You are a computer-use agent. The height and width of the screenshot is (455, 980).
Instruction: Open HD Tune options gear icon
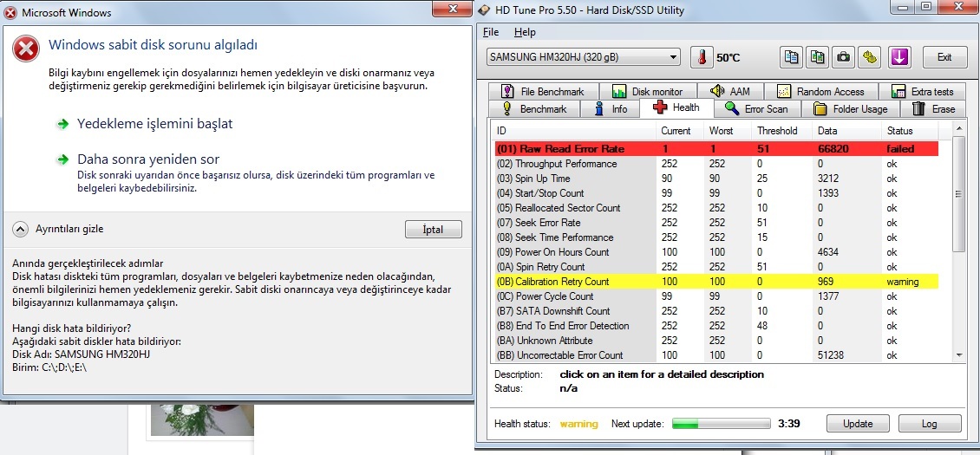[x=869, y=57]
